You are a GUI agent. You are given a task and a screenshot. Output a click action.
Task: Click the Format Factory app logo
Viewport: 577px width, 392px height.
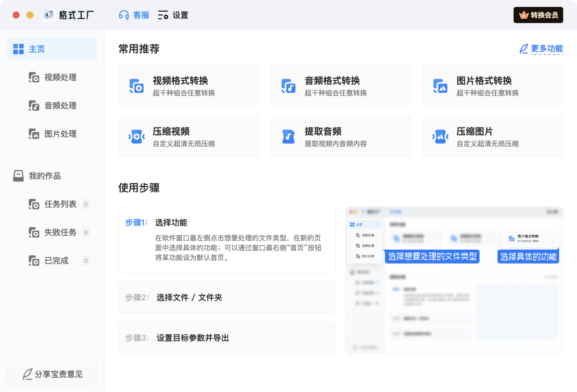[x=49, y=15]
